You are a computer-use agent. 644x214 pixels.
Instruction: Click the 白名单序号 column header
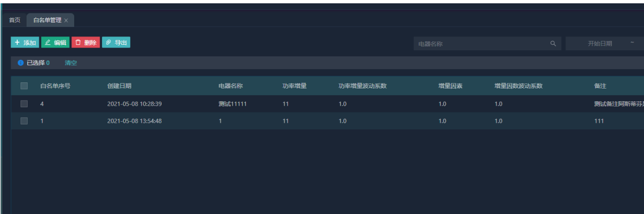[55, 86]
